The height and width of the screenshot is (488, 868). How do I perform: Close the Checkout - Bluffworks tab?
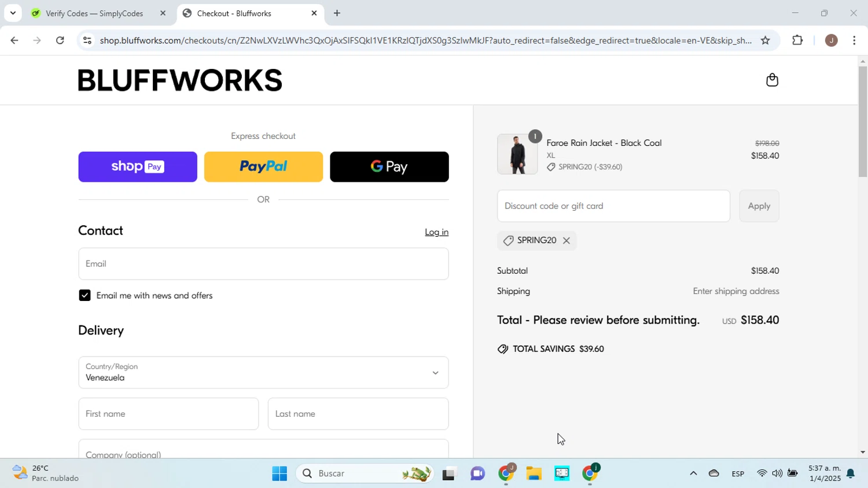(x=314, y=13)
